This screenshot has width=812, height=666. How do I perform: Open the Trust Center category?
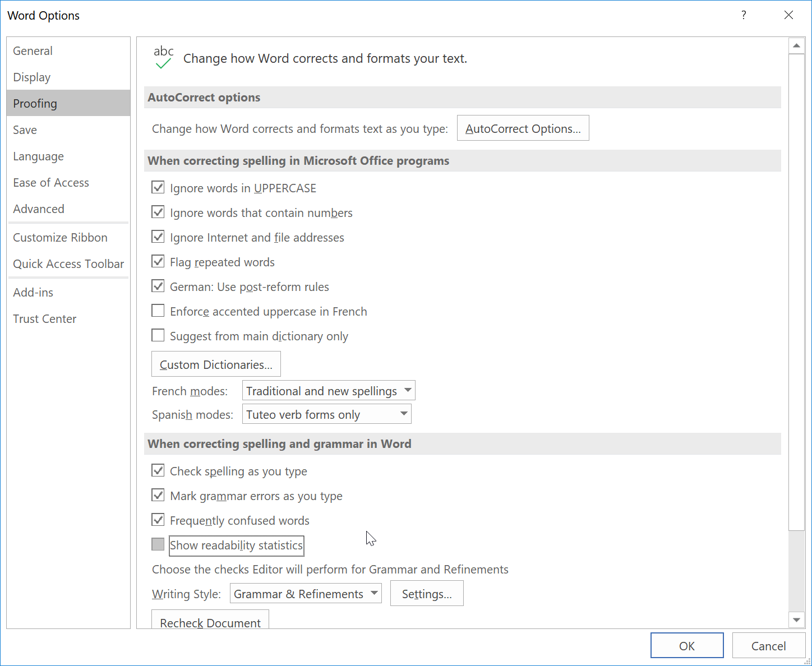pyautogui.click(x=68, y=318)
